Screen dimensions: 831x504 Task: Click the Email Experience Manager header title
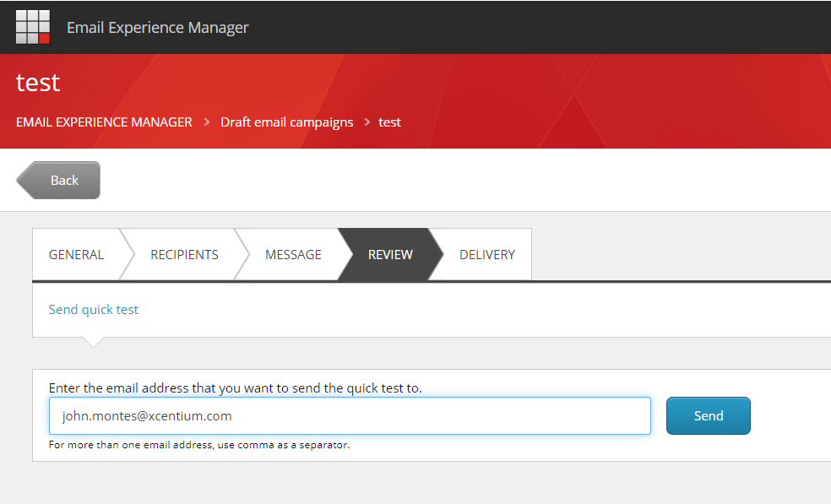point(157,28)
